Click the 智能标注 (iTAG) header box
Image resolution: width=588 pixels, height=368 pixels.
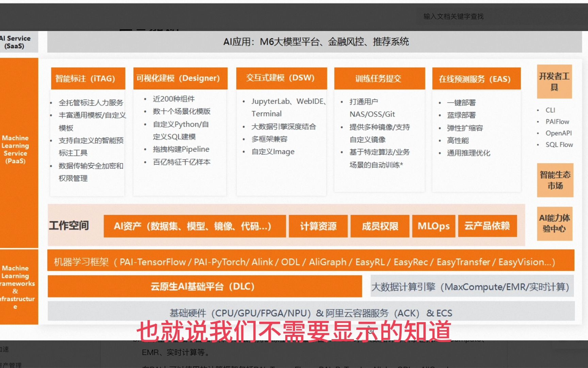(x=88, y=78)
